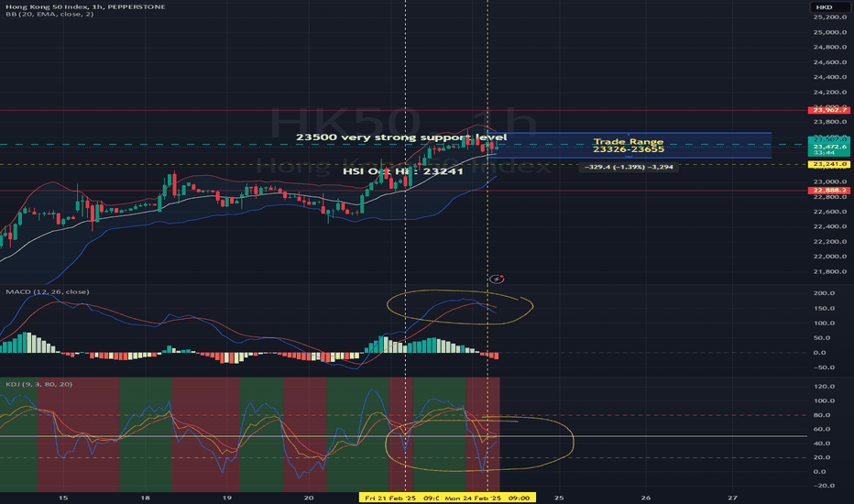This screenshot has height=504, width=854.
Task: Click the green 23,472.6 current price label
Action: click(x=830, y=147)
